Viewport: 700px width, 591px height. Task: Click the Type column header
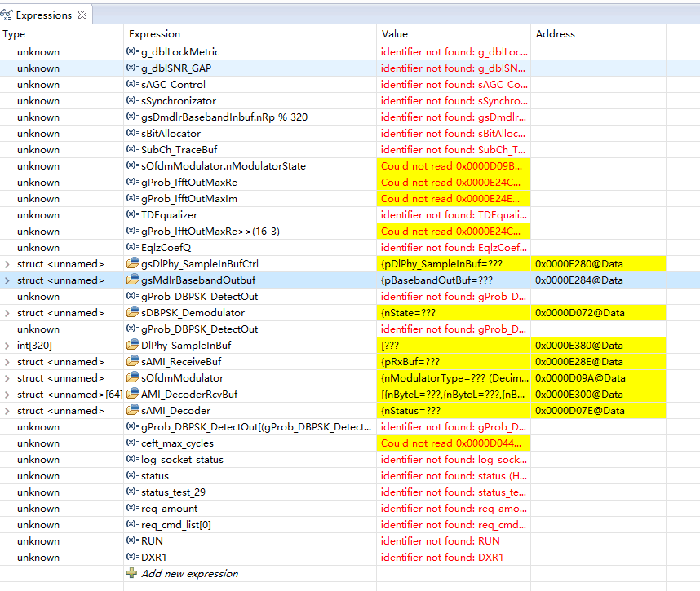pos(14,34)
